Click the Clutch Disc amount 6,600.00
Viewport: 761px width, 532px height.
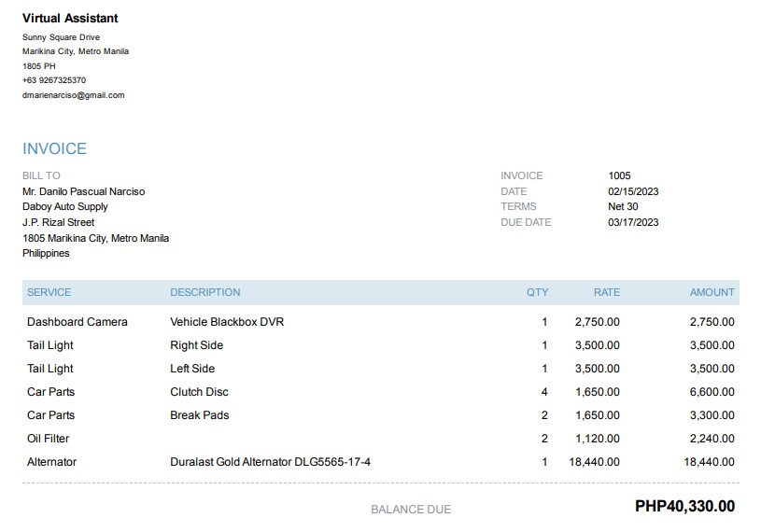point(712,392)
